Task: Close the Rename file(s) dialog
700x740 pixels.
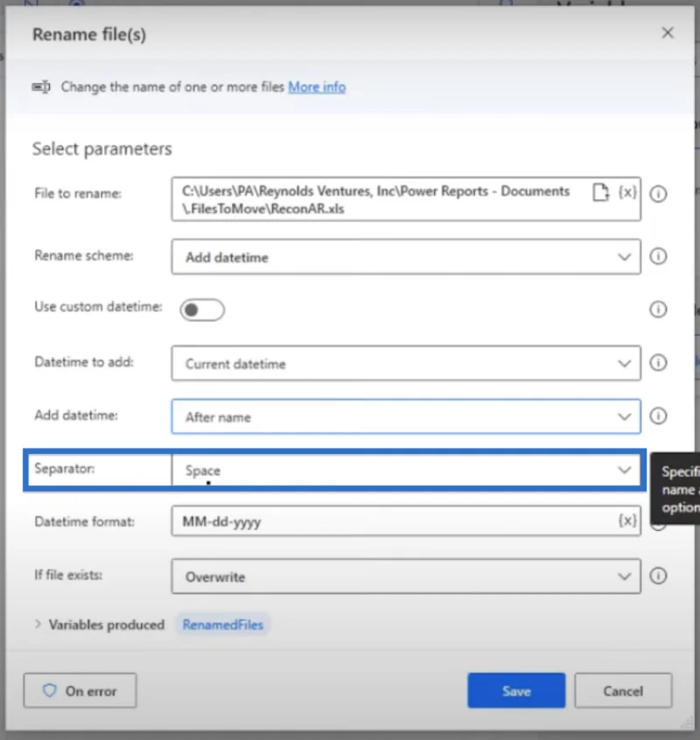Action: click(668, 32)
